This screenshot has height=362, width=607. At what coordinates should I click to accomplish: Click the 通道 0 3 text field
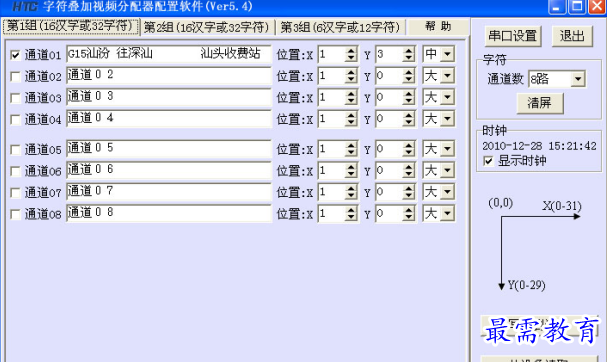coord(169,97)
